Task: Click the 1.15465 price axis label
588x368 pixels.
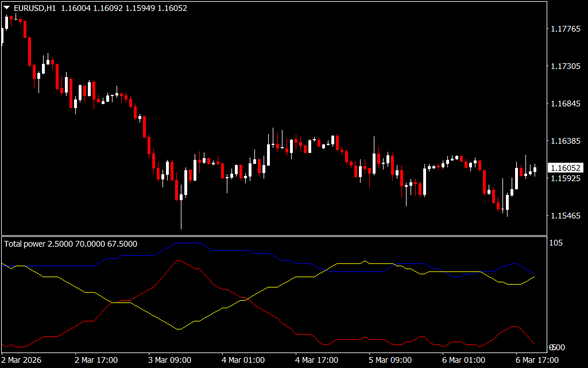Action: click(x=564, y=216)
